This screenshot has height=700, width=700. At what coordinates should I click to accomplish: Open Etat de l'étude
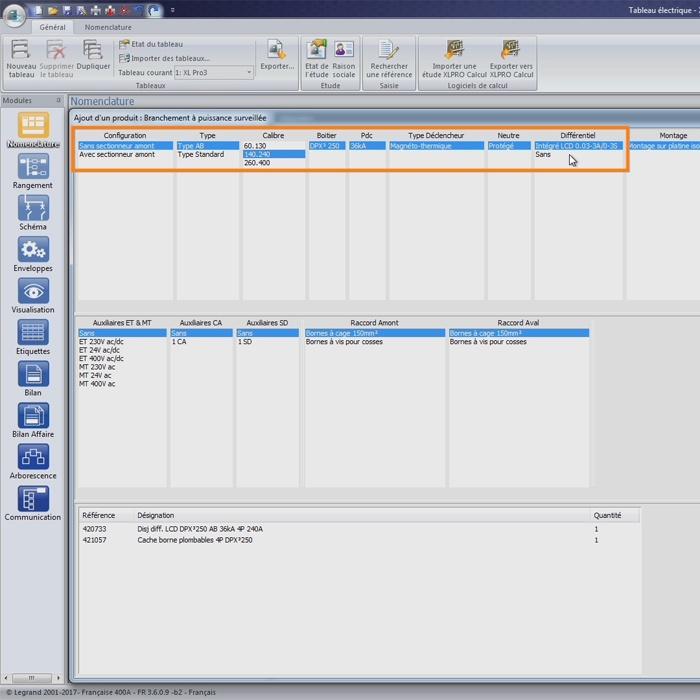[317, 59]
